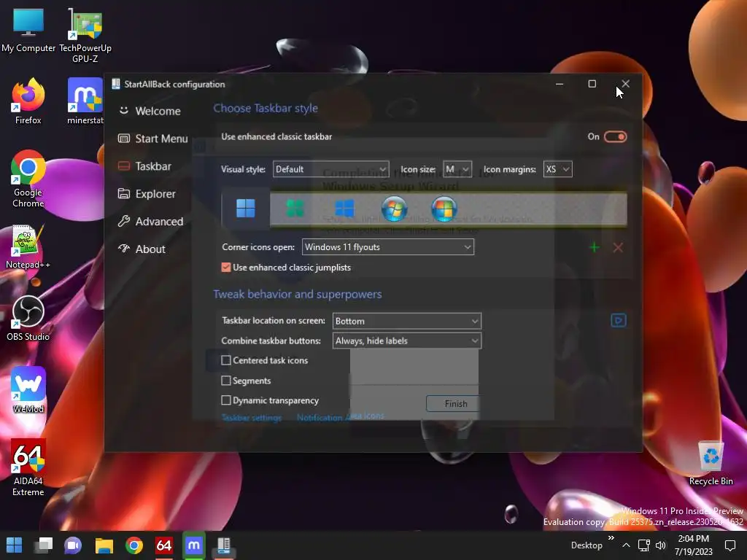This screenshot has height=560, width=747.
Task: Click the Notification Area Icons link
Action: 340,416
